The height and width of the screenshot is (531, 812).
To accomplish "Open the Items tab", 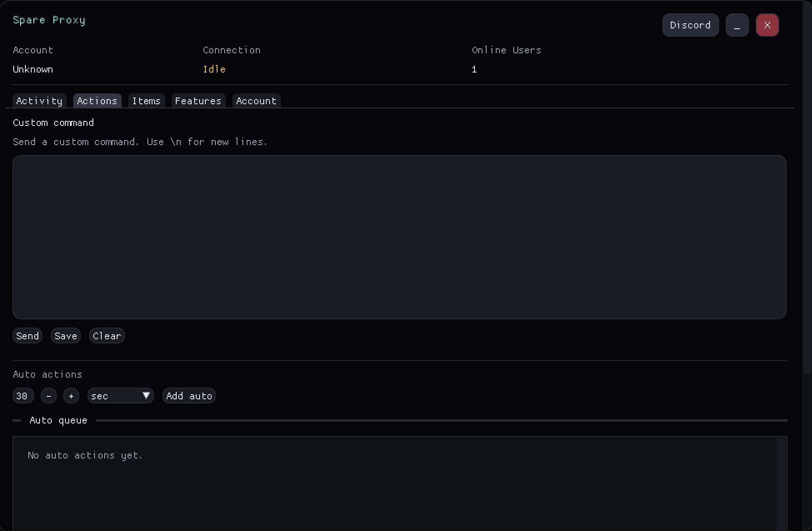I will tap(146, 101).
